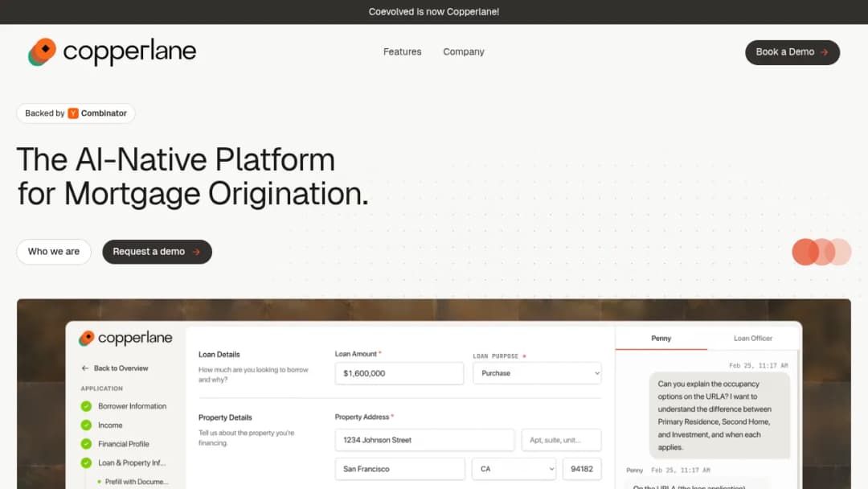Click the arrow icon in Request a demo
This screenshot has height=489, width=868.
[197, 252]
